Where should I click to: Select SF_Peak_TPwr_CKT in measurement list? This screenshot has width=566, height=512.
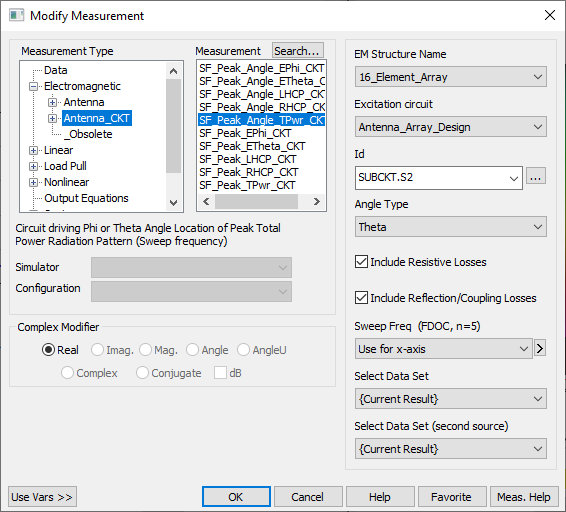pyautogui.click(x=247, y=185)
